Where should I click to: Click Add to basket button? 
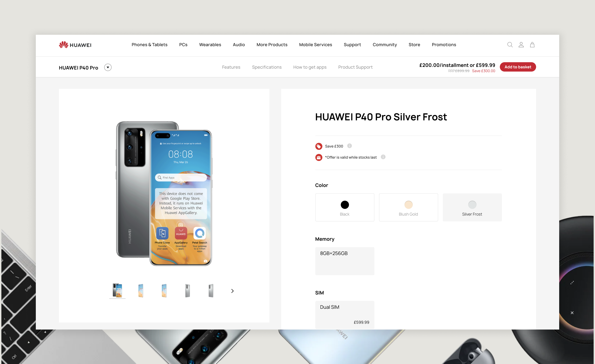click(518, 67)
